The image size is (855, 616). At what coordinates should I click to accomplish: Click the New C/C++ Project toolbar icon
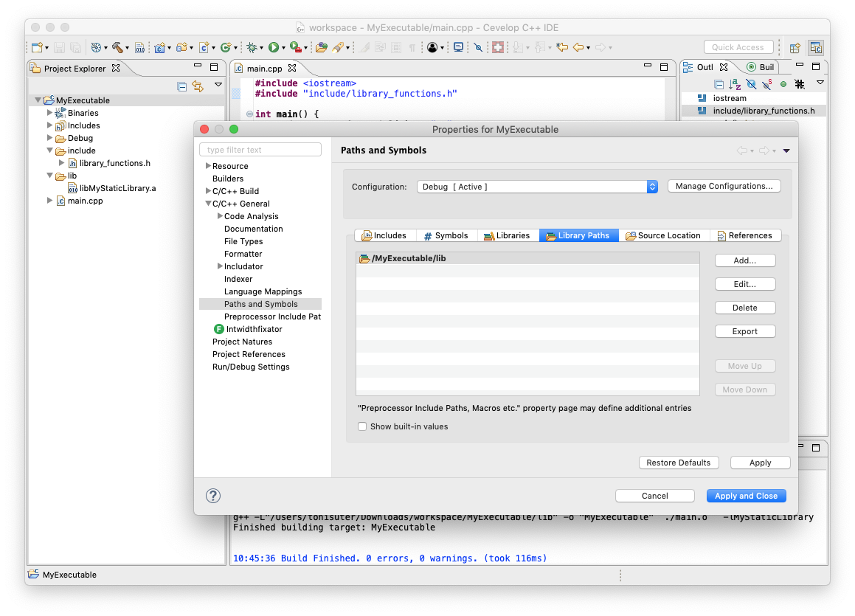[160, 47]
